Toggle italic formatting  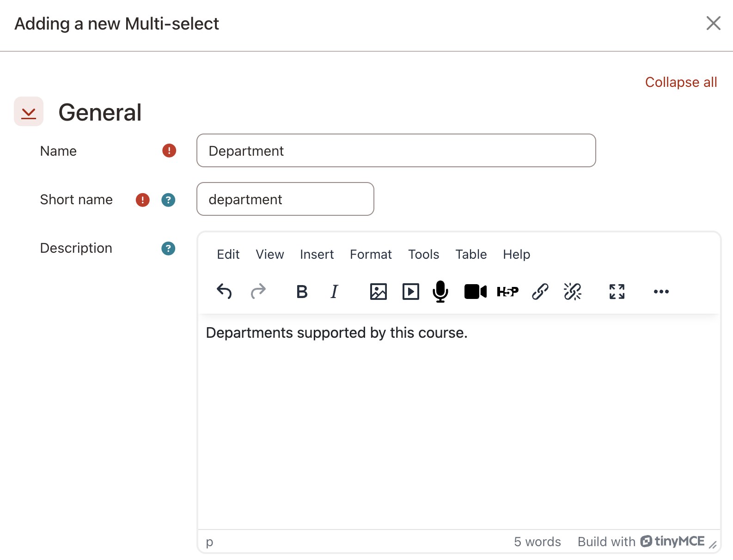coord(334,292)
